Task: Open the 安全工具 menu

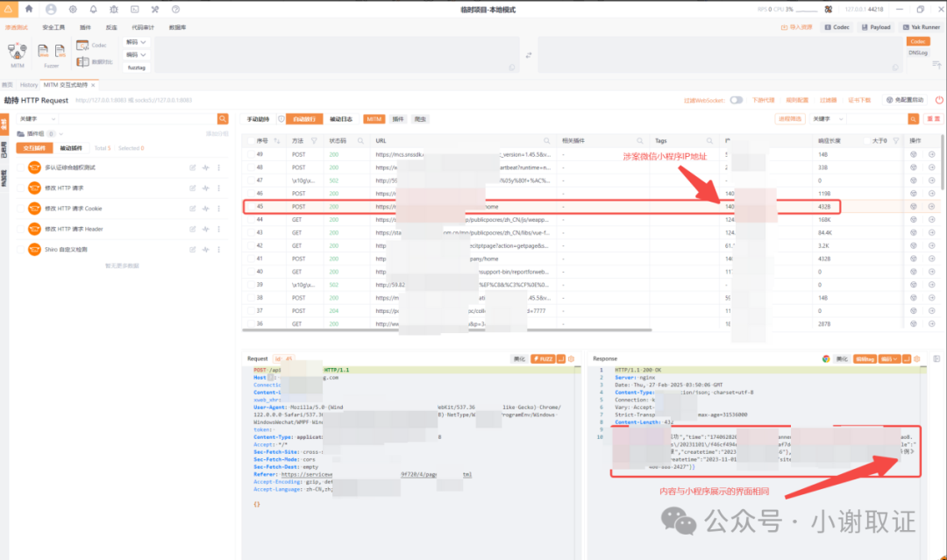Action: (53, 28)
